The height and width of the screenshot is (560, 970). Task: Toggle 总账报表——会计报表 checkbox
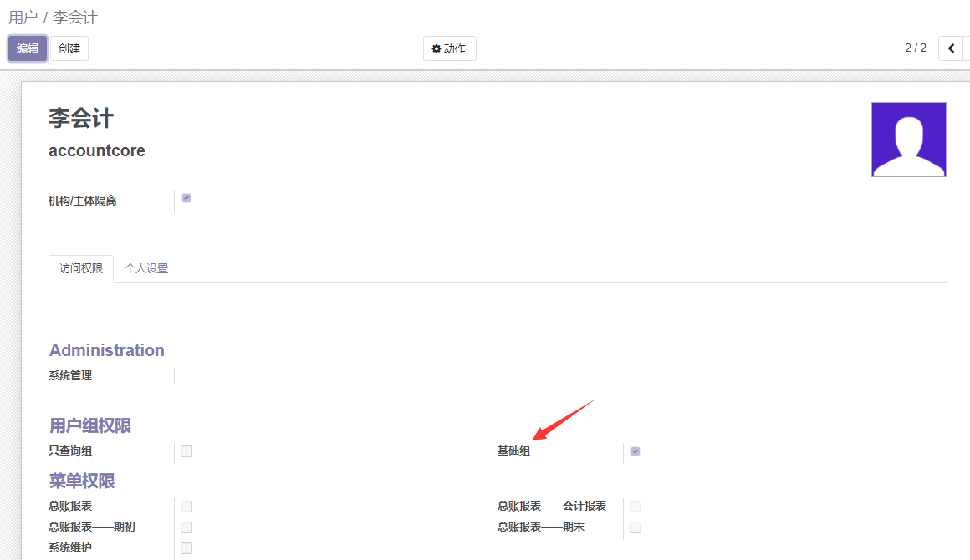tap(636, 507)
